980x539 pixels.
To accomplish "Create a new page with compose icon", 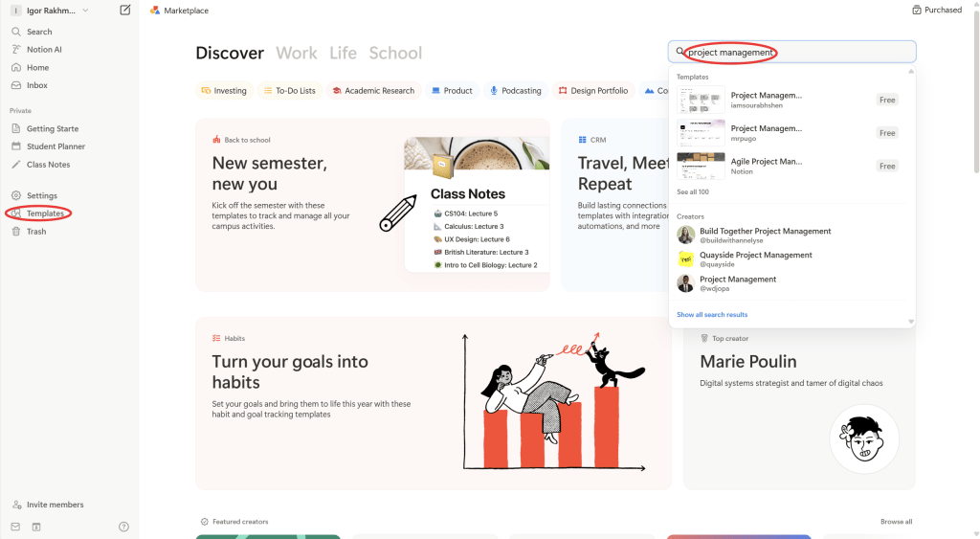I will [x=125, y=11].
